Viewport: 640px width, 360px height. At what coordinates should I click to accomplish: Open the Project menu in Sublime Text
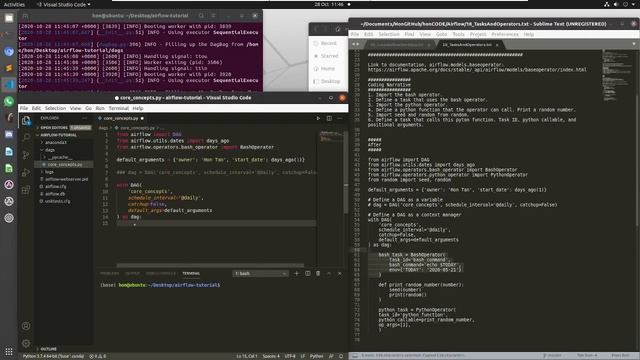(x=478, y=34)
